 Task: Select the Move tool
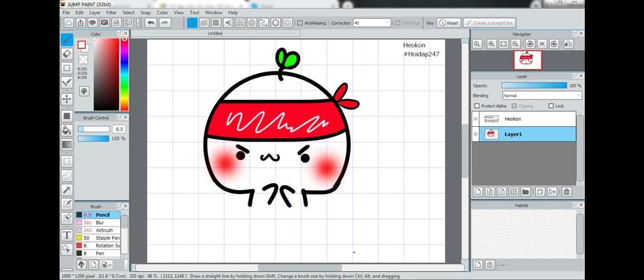coord(67,99)
